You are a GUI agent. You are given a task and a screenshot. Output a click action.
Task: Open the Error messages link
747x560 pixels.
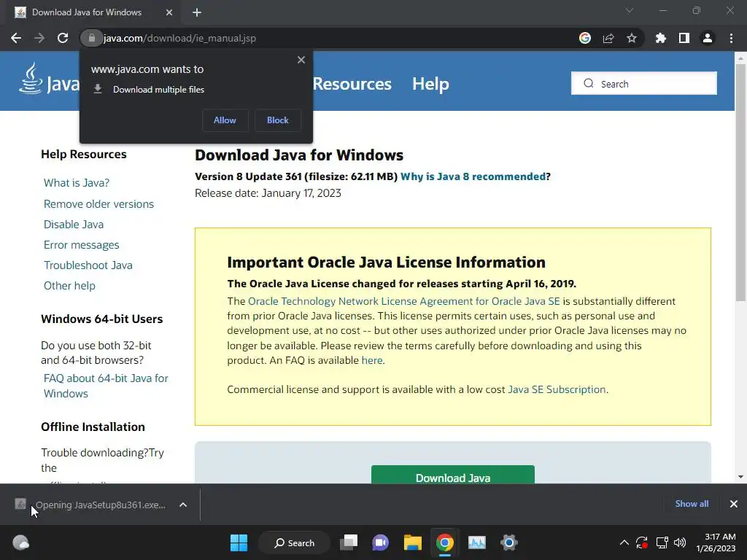point(82,245)
